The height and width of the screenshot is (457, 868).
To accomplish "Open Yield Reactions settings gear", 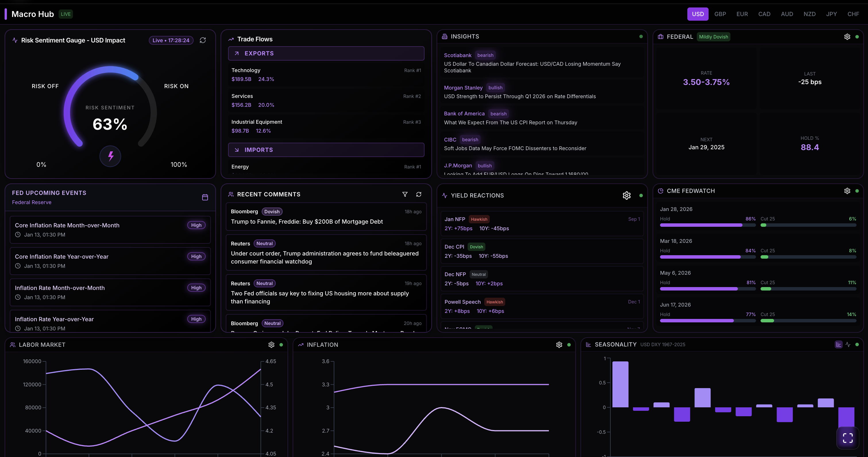I will pos(626,195).
